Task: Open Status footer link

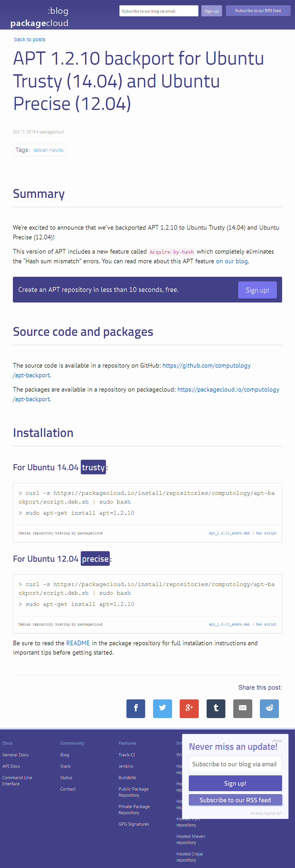Action: pyautogui.click(x=66, y=778)
